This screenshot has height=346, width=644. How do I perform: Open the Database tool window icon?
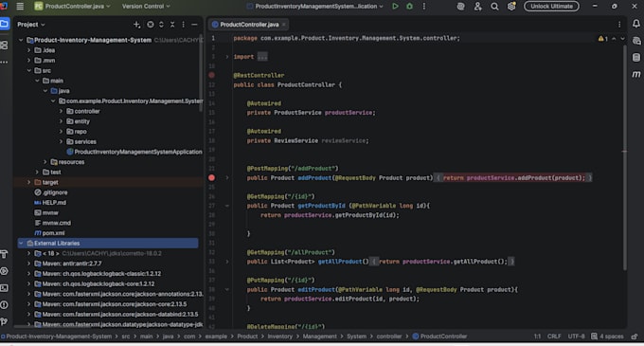636,57
